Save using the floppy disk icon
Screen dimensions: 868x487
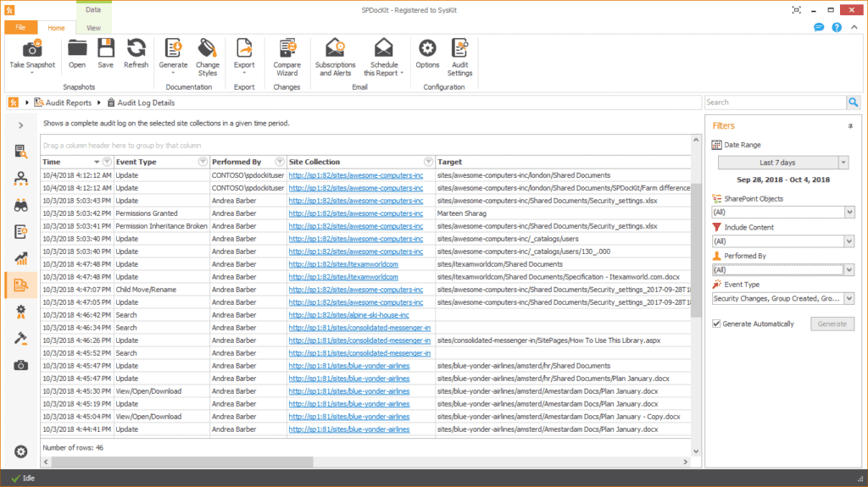click(x=106, y=49)
